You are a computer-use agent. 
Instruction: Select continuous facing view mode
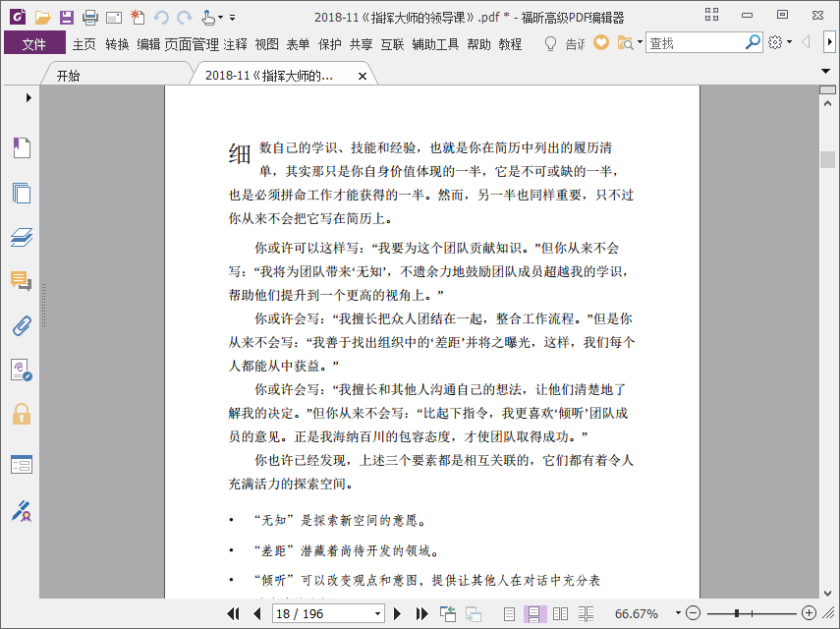tap(587, 614)
